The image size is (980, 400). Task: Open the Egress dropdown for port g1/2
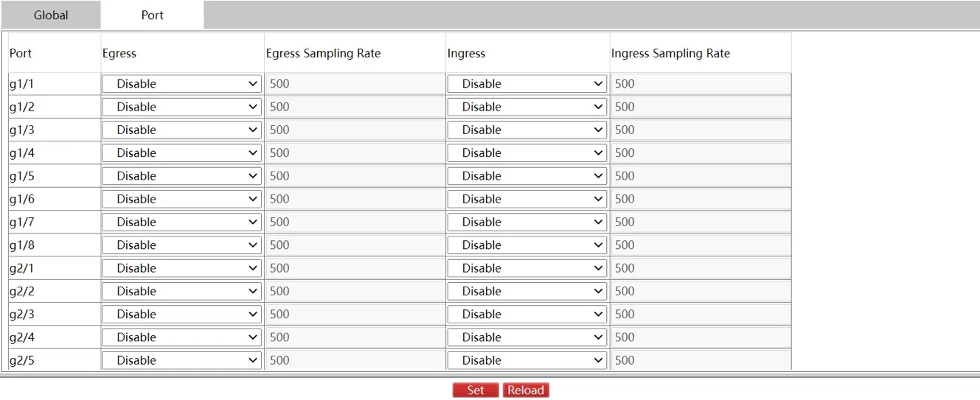tap(182, 107)
